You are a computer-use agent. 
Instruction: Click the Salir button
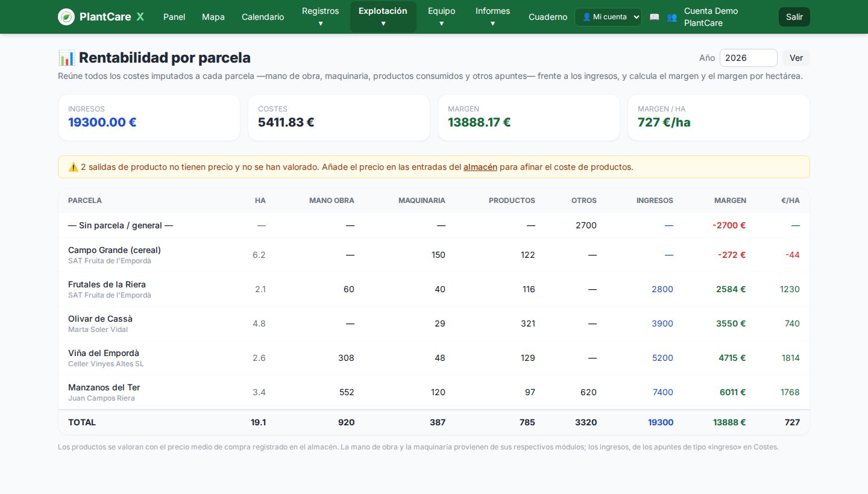(x=794, y=17)
